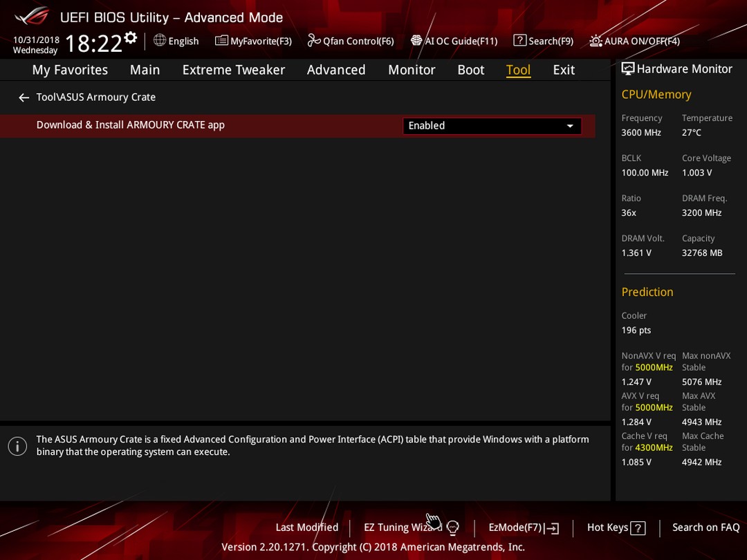747x560 pixels.
Task: Open the Advanced tab
Action: click(336, 70)
